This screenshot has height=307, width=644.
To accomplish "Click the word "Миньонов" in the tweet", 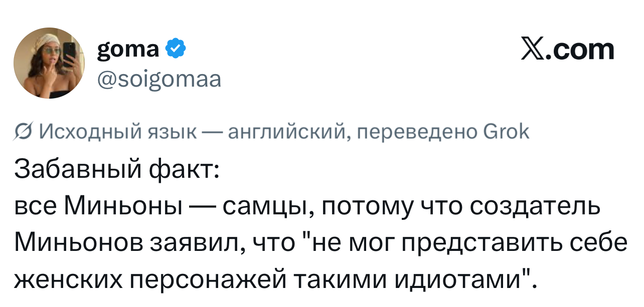I will point(80,243).
